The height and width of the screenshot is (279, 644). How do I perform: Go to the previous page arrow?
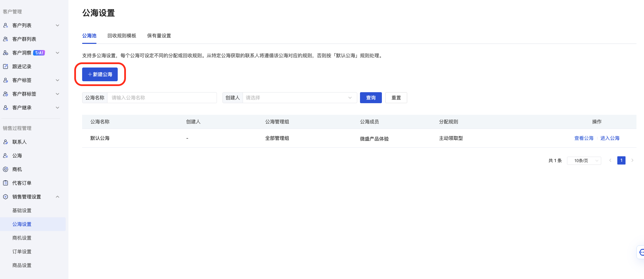[x=610, y=160]
